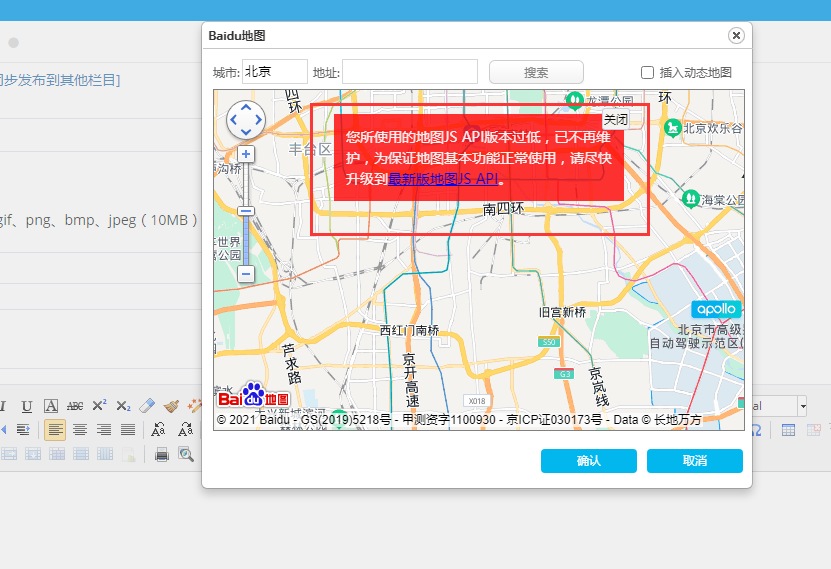This screenshot has width=831, height=569.
Task: Close the red API warning with 关闭
Action: tap(616, 120)
